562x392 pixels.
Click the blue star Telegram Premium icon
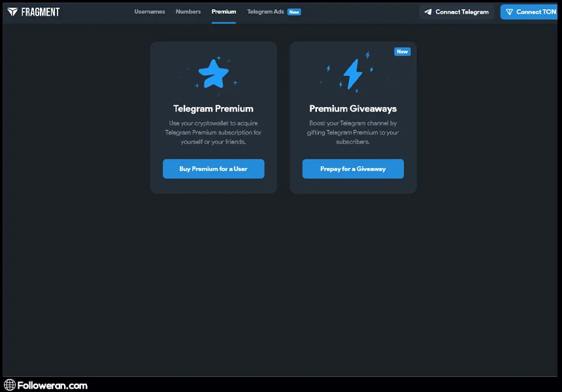[213, 74]
